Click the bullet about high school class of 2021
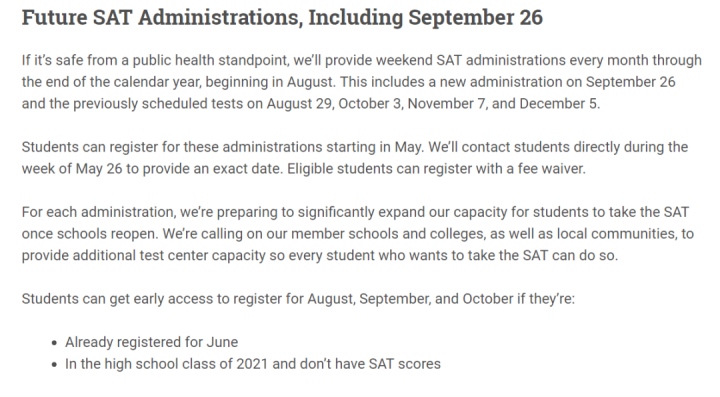 (253, 363)
